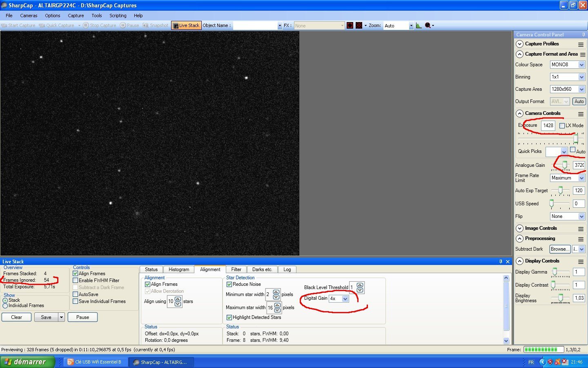This screenshot has height=368, width=588.
Task: Toggle Reduce Noise checkbox
Action: coord(229,284)
